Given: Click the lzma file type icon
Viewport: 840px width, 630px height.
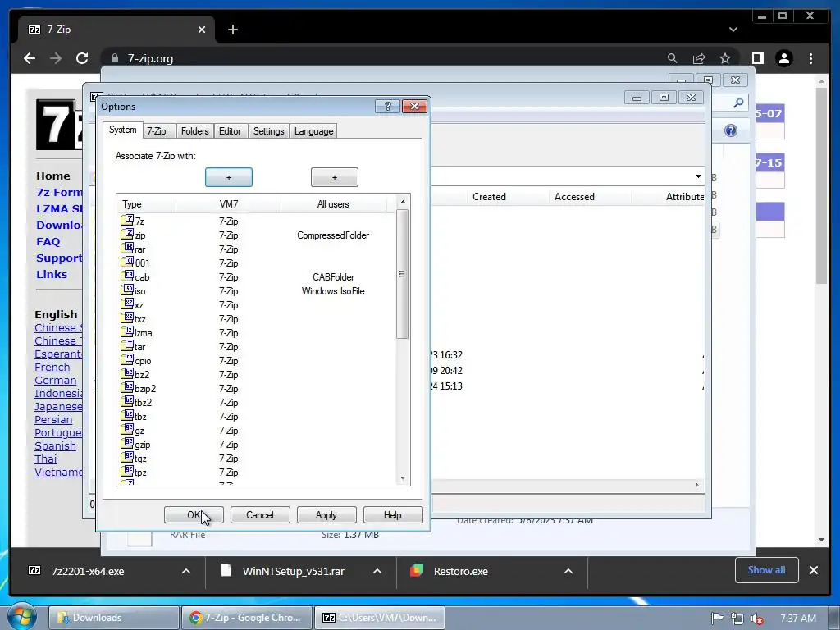Looking at the screenshot, I should [x=127, y=331].
